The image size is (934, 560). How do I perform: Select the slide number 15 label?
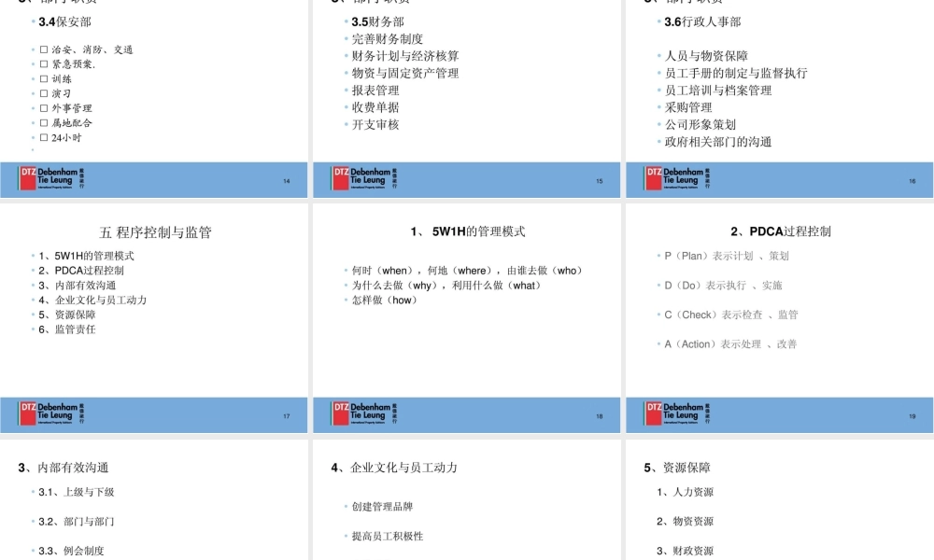[x=600, y=181]
